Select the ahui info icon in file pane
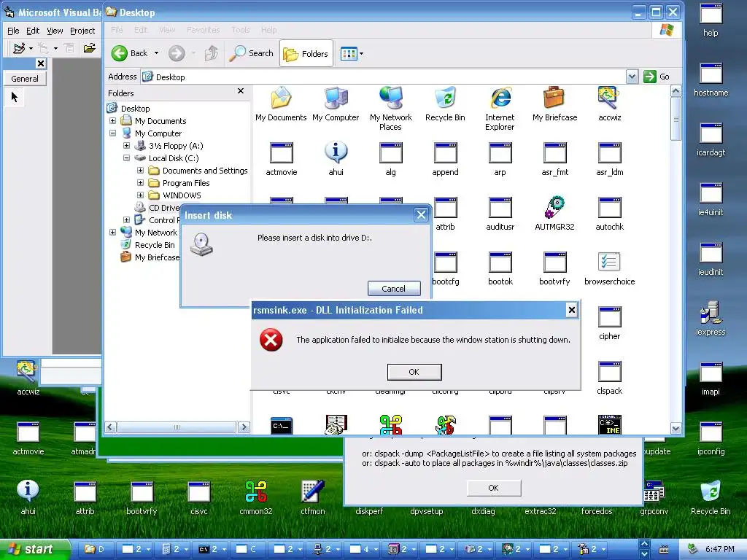 [x=336, y=159]
